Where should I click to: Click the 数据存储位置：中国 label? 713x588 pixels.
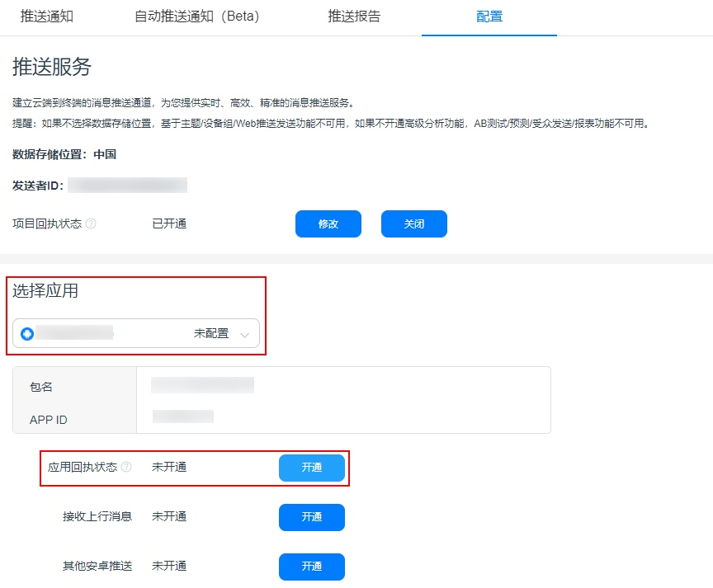tap(64, 154)
